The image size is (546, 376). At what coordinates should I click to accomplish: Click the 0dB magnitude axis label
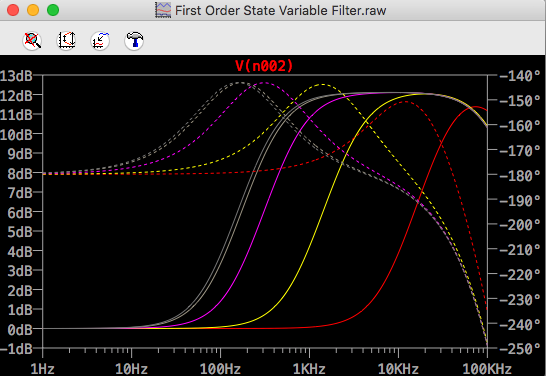click(20, 329)
